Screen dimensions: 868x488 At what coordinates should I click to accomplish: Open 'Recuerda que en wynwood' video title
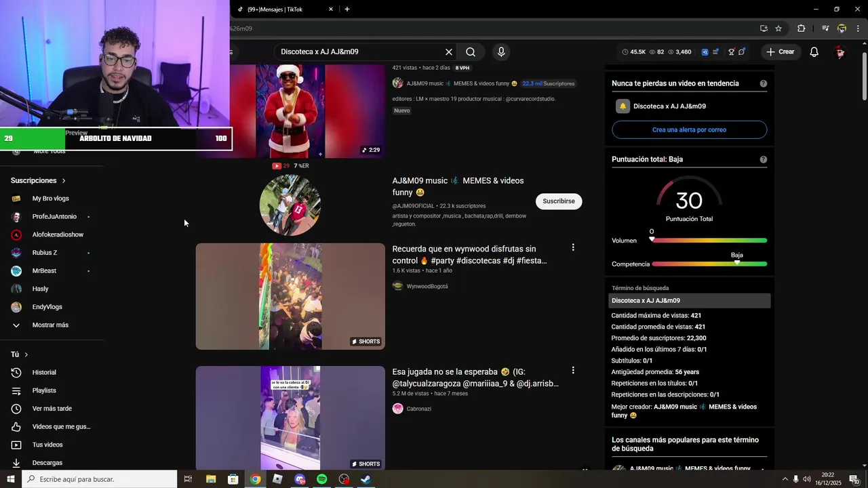pos(469,255)
